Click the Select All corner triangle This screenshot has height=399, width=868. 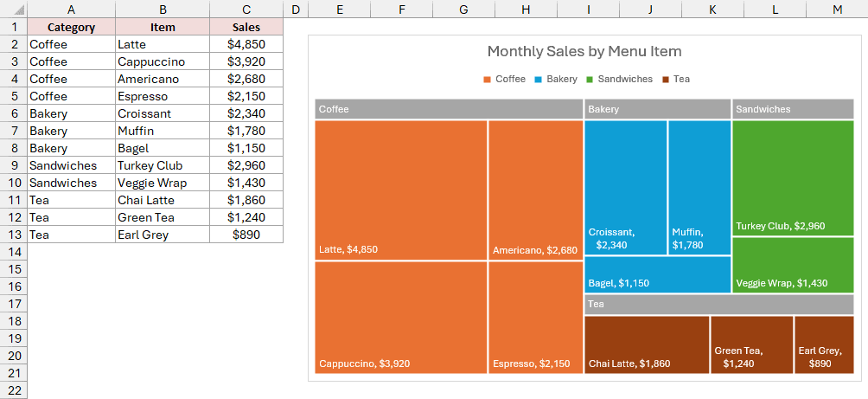click(x=13, y=9)
